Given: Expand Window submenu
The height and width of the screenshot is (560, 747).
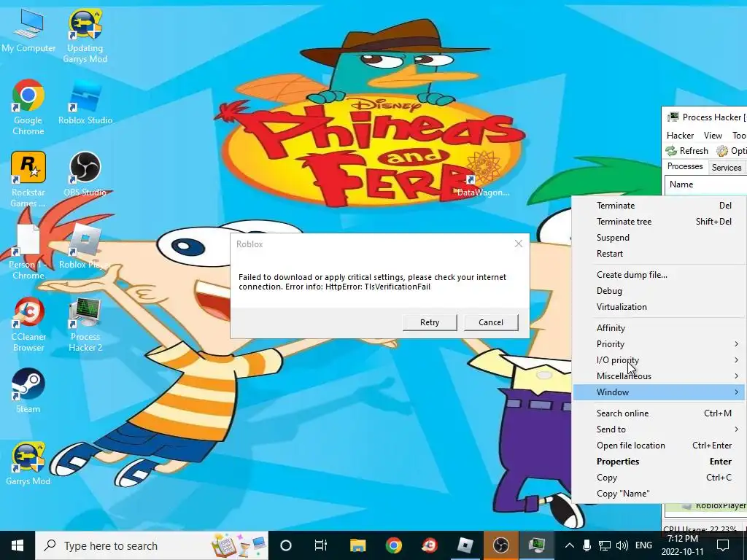Looking at the screenshot, I should pos(659,392).
